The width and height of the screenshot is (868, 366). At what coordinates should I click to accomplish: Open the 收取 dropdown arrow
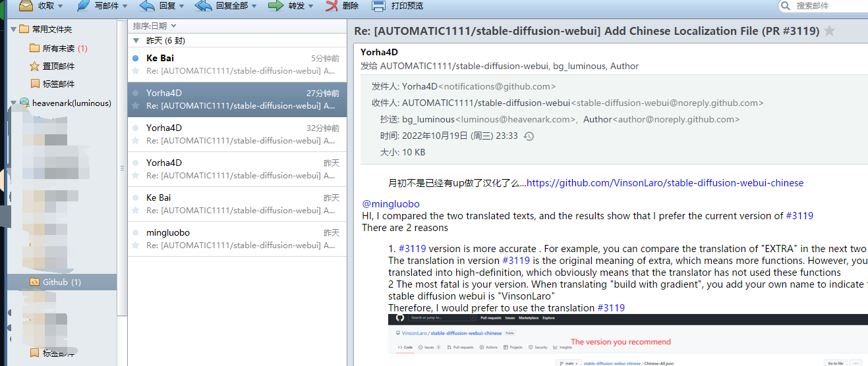click(x=61, y=6)
